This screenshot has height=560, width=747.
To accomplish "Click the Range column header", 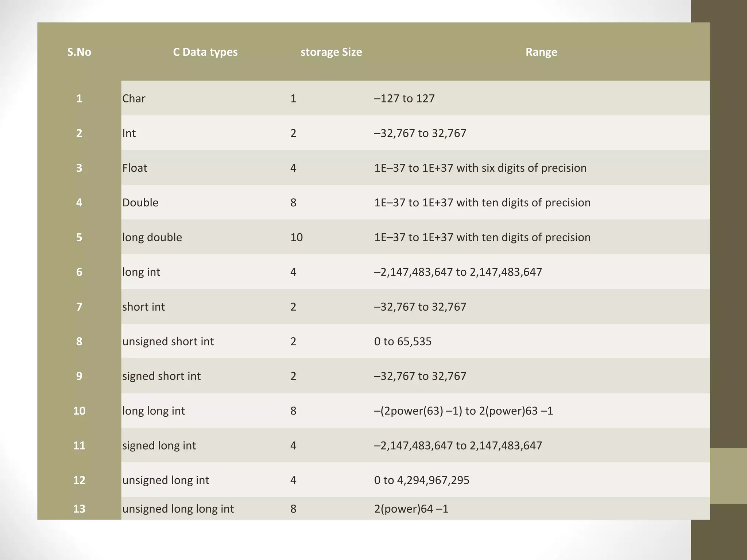I will (x=541, y=52).
